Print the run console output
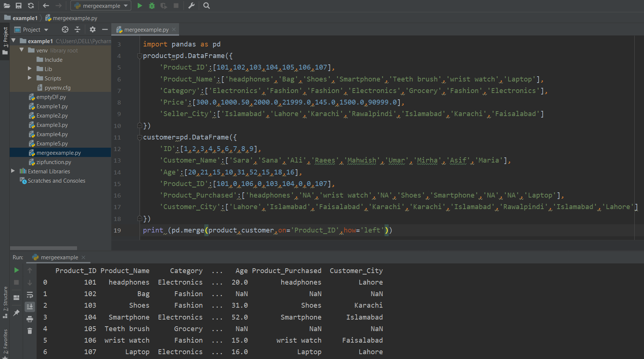Image resolution: width=644 pixels, height=359 pixels. (30, 319)
